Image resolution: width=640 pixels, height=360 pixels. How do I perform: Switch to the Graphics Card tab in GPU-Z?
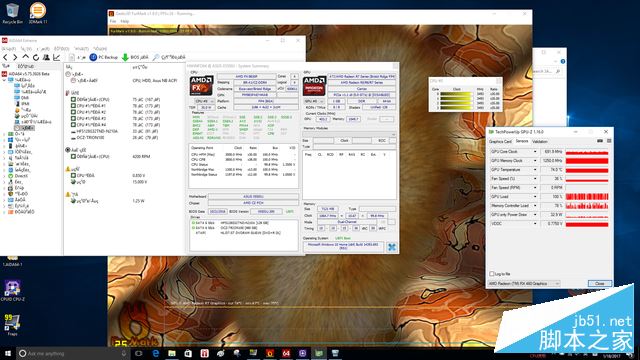click(500, 141)
